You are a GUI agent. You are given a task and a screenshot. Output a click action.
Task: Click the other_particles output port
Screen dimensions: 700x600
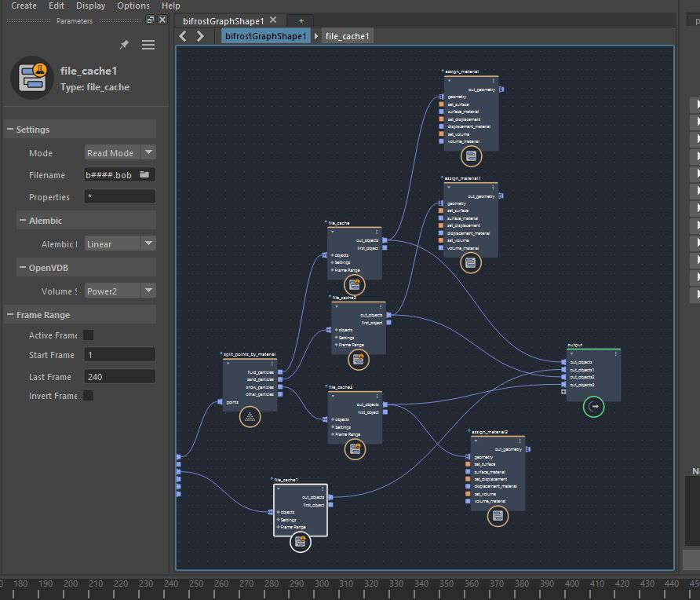(280, 394)
